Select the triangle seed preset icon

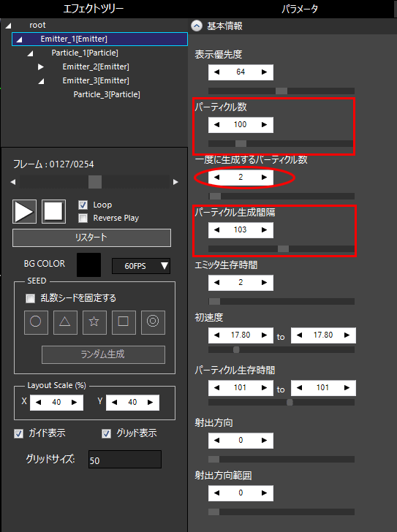65,322
